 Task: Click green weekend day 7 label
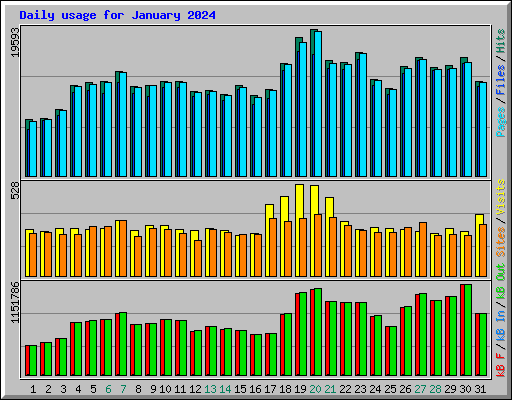coord(123,389)
